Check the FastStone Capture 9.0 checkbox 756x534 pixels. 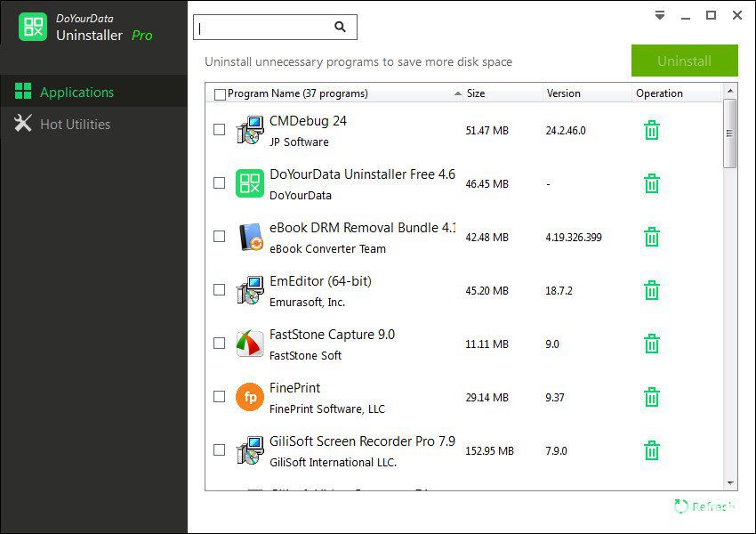[x=219, y=343]
